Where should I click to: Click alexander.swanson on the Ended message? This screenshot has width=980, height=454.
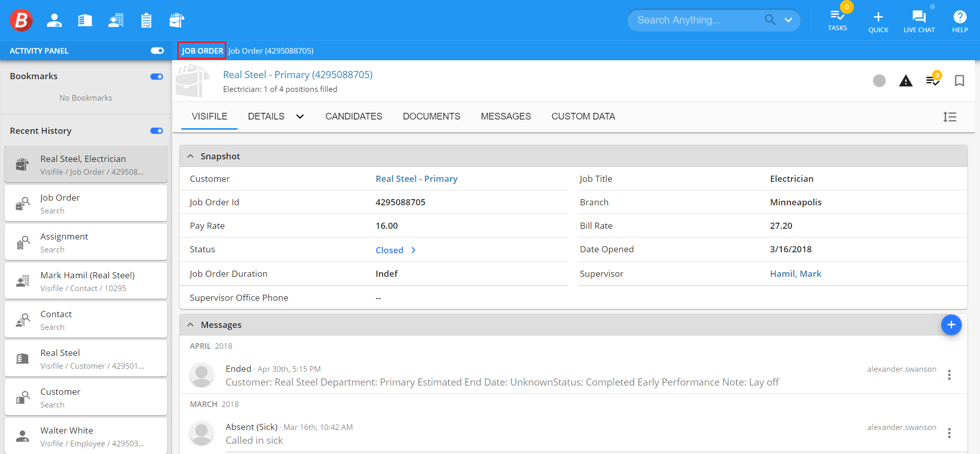point(902,369)
